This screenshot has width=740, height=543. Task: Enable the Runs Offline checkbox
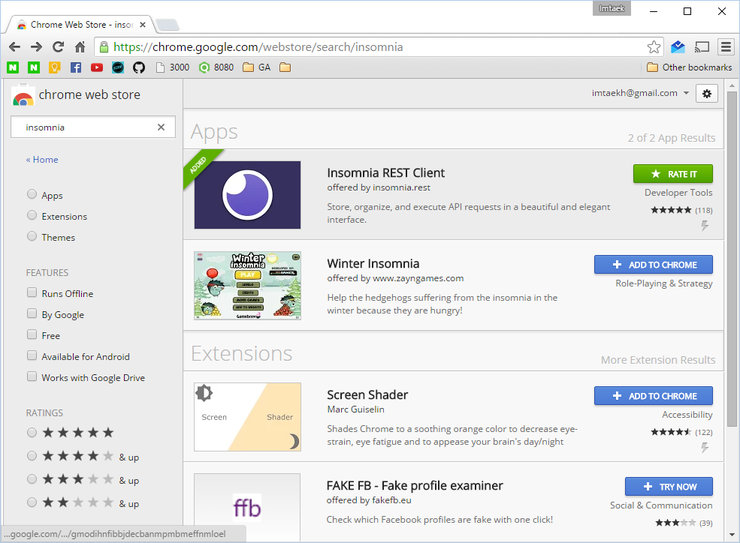(32, 292)
